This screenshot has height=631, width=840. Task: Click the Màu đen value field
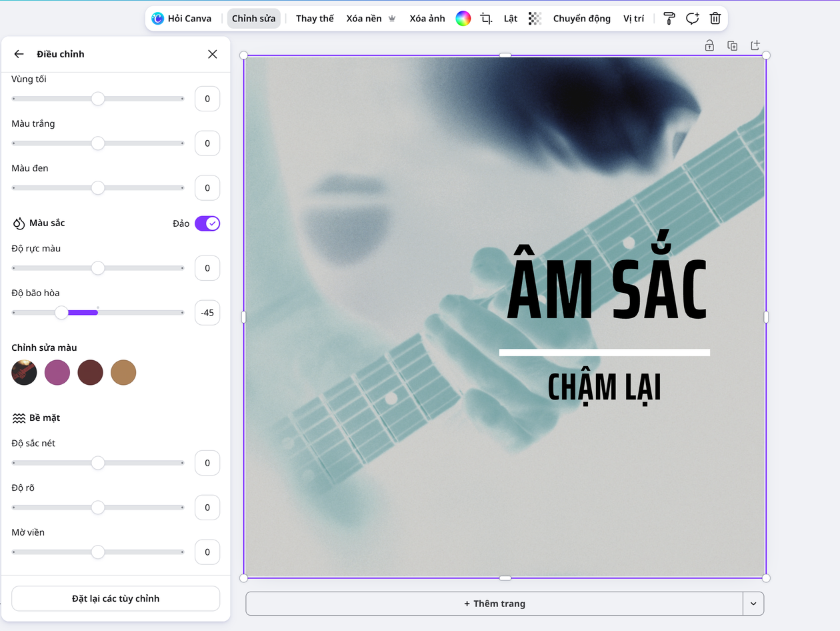[207, 188]
